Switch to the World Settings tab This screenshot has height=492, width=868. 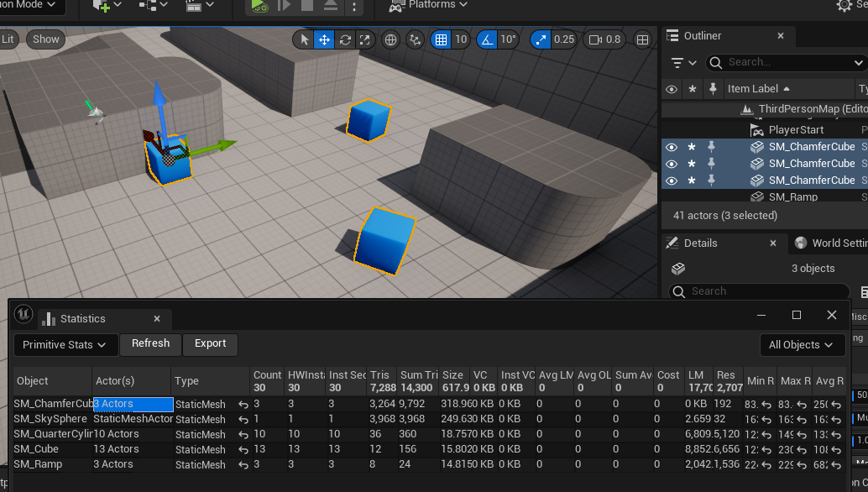coord(831,243)
